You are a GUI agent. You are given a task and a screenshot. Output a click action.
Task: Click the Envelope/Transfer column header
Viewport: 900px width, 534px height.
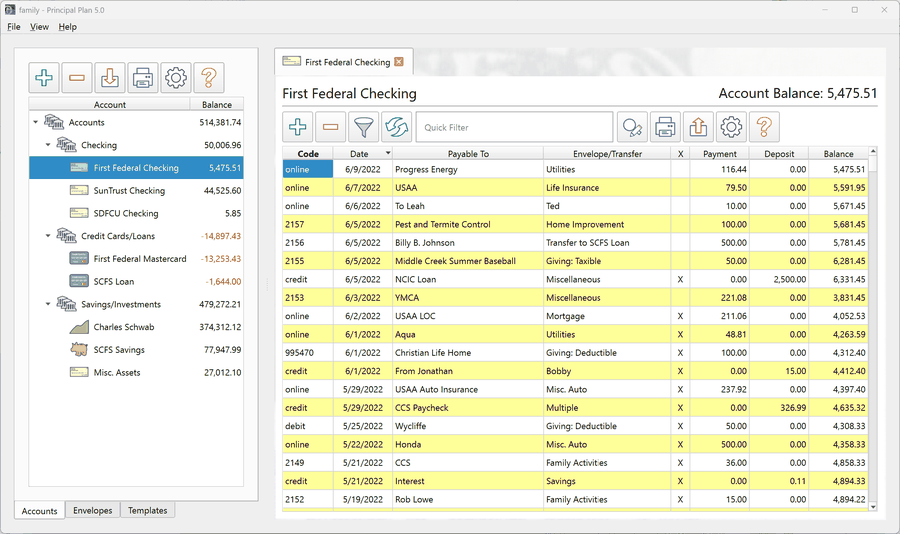[607, 154]
